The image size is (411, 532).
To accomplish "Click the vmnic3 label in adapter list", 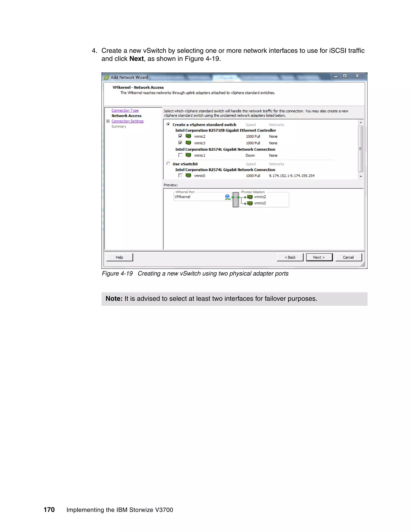I will [x=200, y=143].
